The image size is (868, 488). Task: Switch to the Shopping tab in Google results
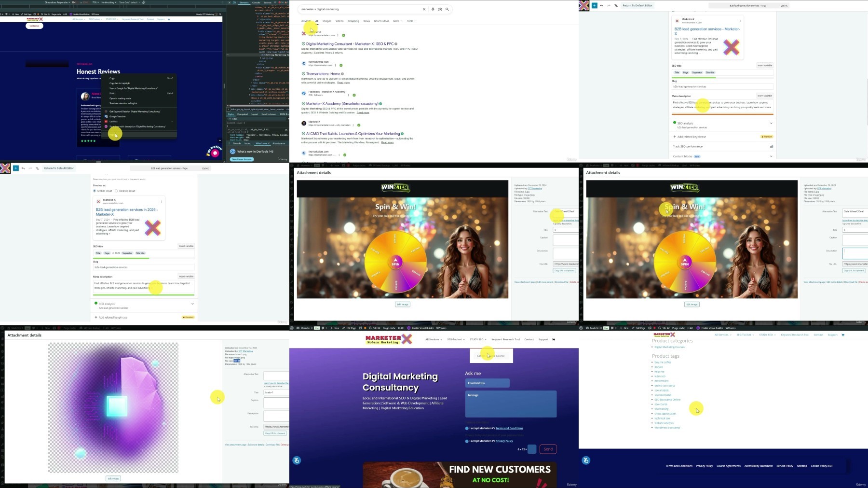pyautogui.click(x=353, y=21)
